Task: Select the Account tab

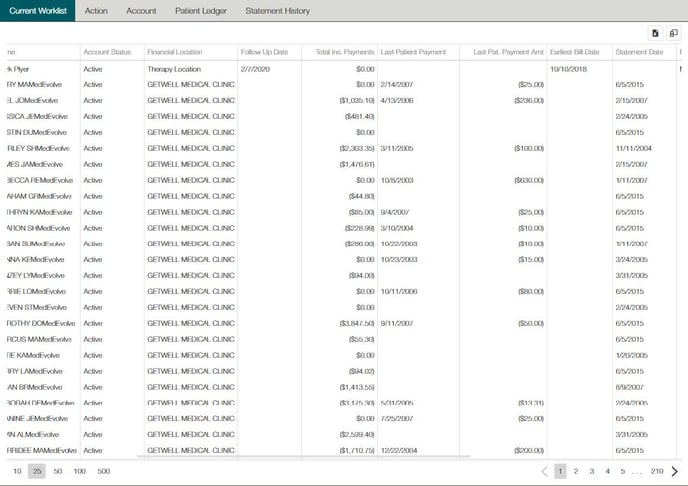Action: 141,11
